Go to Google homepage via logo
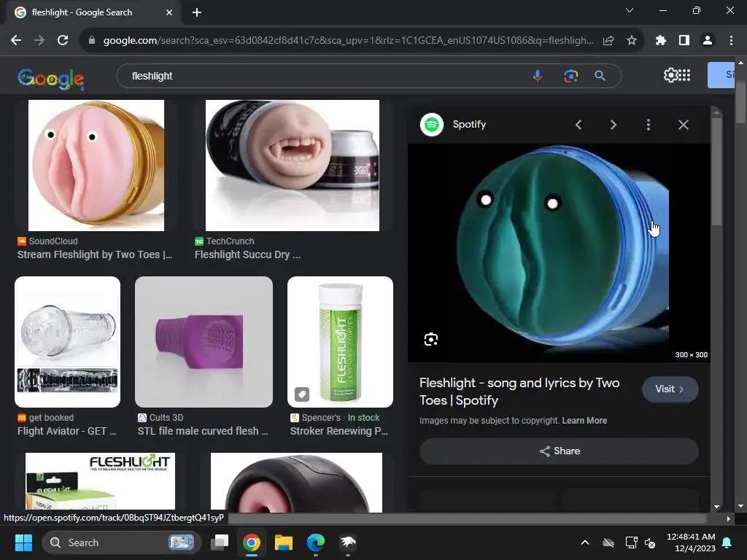Image resolution: width=747 pixels, height=560 pixels. 50,79
